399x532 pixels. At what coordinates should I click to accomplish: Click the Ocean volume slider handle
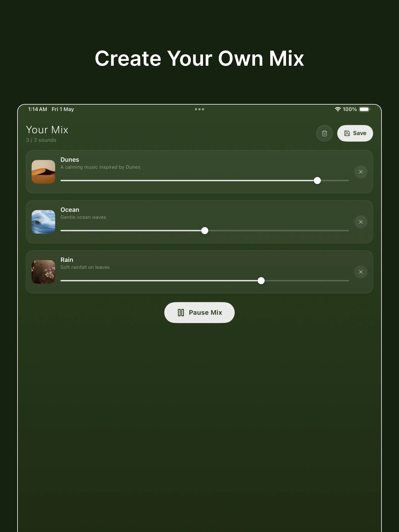pyautogui.click(x=205, y=230)
